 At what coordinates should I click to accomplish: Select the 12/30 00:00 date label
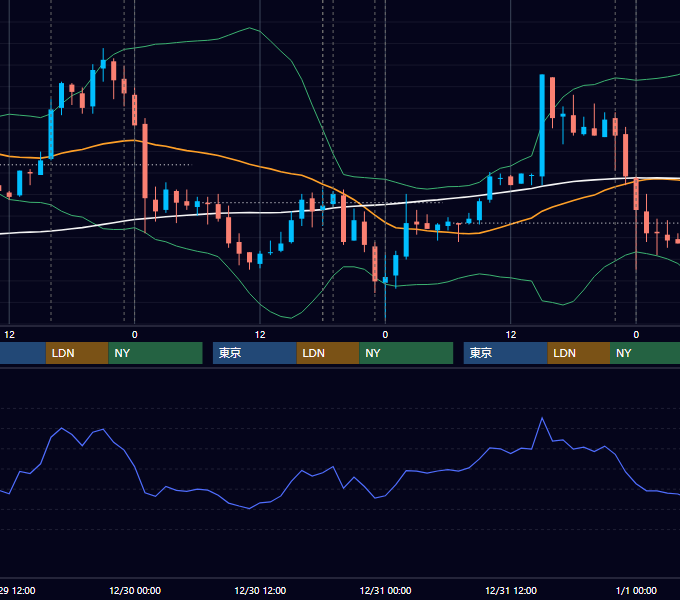click(x=135, y=590)
